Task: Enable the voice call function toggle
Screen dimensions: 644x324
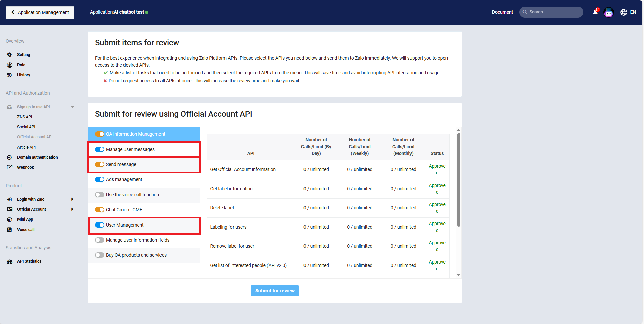Action: pos(100,195)
